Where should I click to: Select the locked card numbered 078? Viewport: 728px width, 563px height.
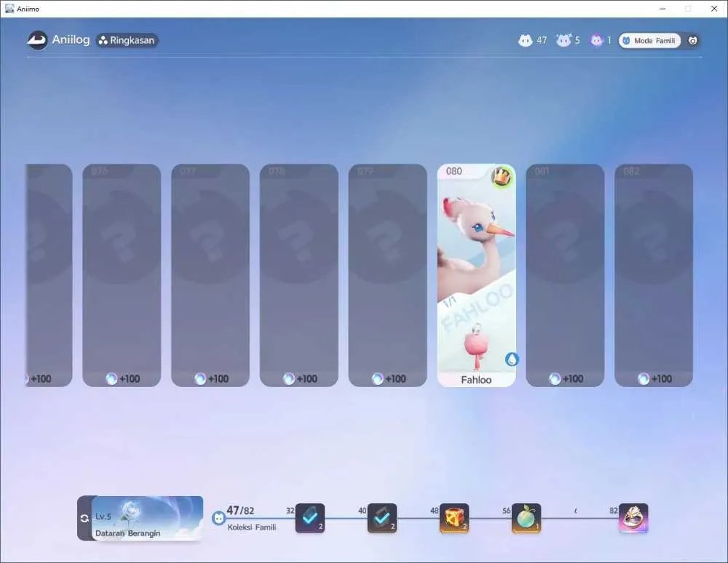[299, 275]
